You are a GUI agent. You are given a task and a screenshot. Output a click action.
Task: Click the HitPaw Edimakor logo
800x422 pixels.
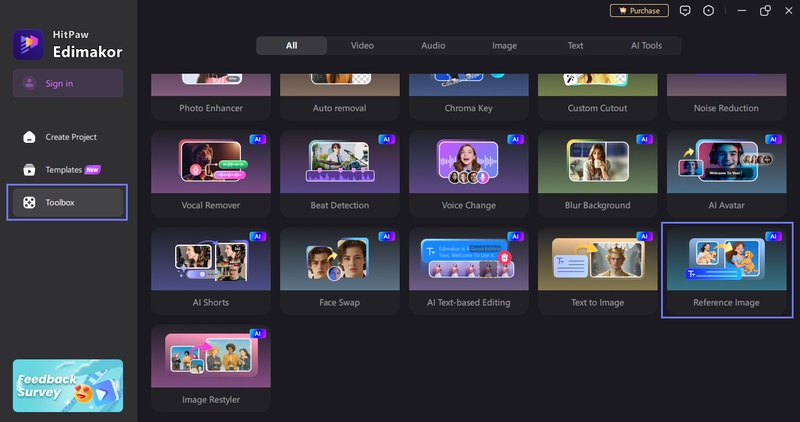28,43
